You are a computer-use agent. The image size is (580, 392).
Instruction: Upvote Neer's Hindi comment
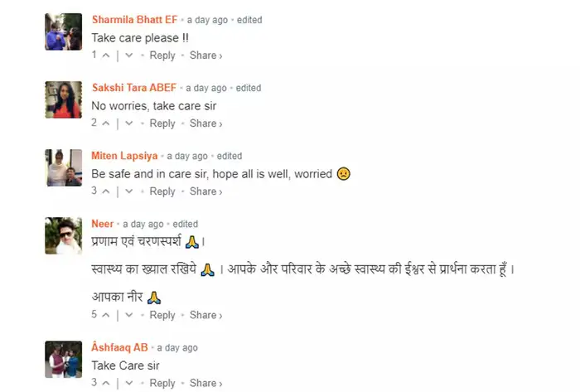[106, 315]
